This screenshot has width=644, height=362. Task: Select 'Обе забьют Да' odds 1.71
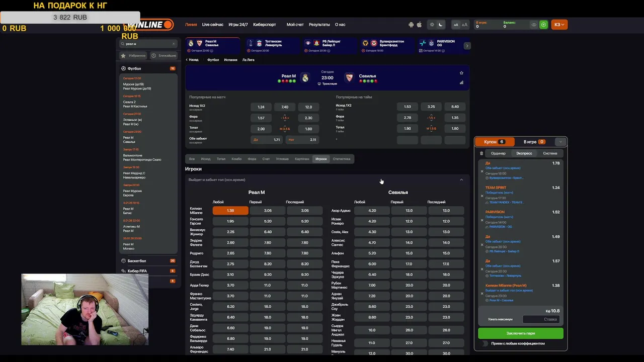tap(266, 140)
